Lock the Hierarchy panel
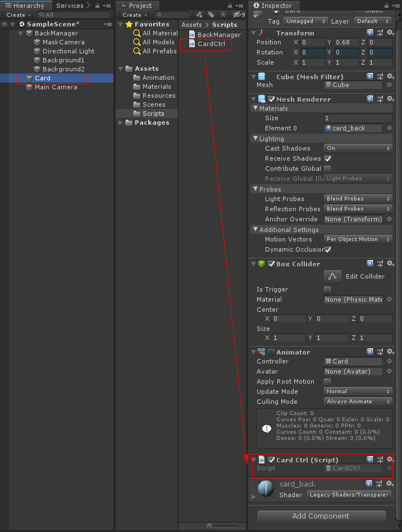 (97, 6)
